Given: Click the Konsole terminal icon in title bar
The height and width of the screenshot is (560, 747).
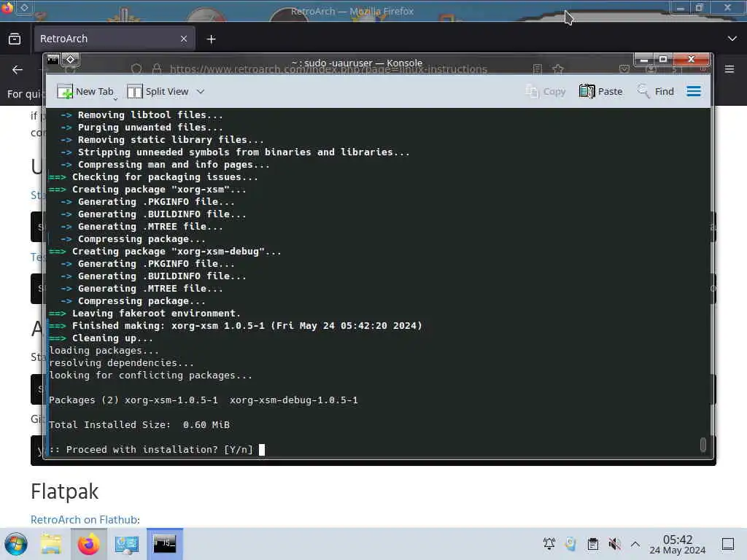Looking at the screenshot, I should pyautogui.click(x=53, y=59).
